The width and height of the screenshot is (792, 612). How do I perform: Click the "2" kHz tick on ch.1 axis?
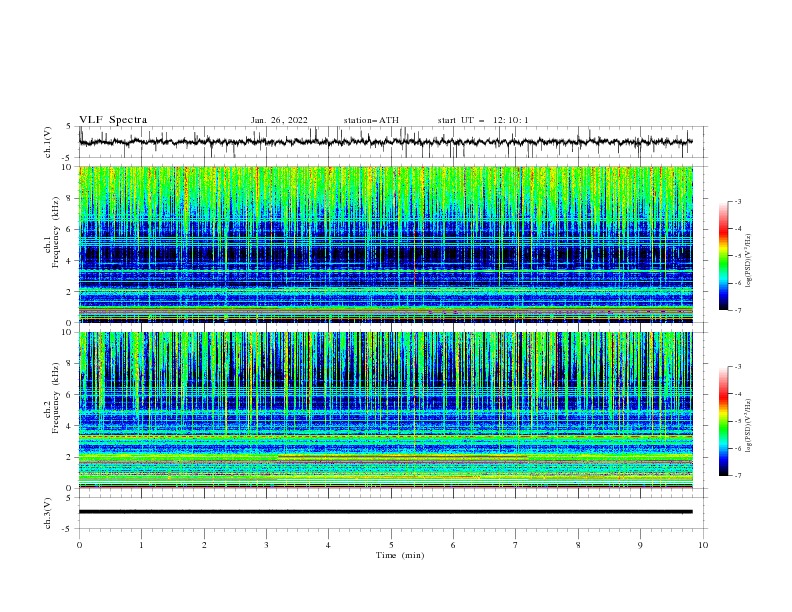coord(70,291)
